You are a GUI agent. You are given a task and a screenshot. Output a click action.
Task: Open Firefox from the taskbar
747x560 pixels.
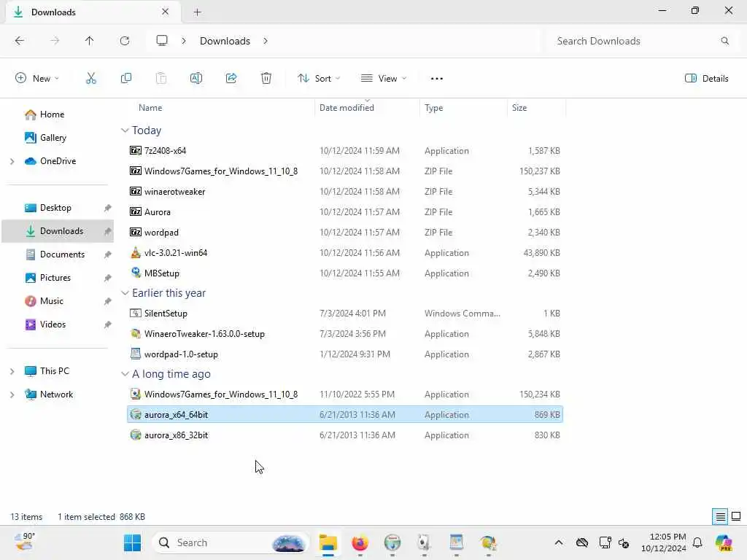pyautogui.click(x=360, y=542)
